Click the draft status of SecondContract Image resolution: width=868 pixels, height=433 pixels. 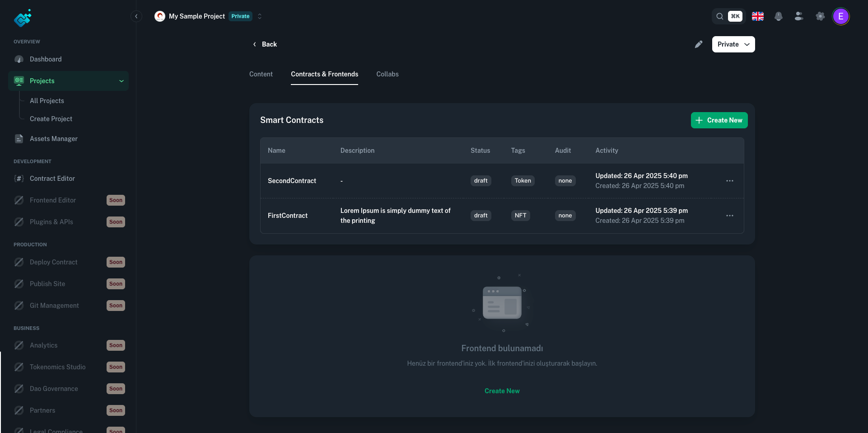click(x=481, y=181)
